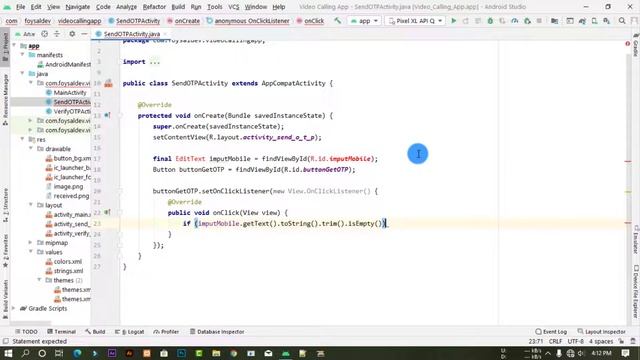Viewport: 640px width, 360px height.
Task: Open Search Everywhere magnifier icon
Action: [x=622, y=21]
